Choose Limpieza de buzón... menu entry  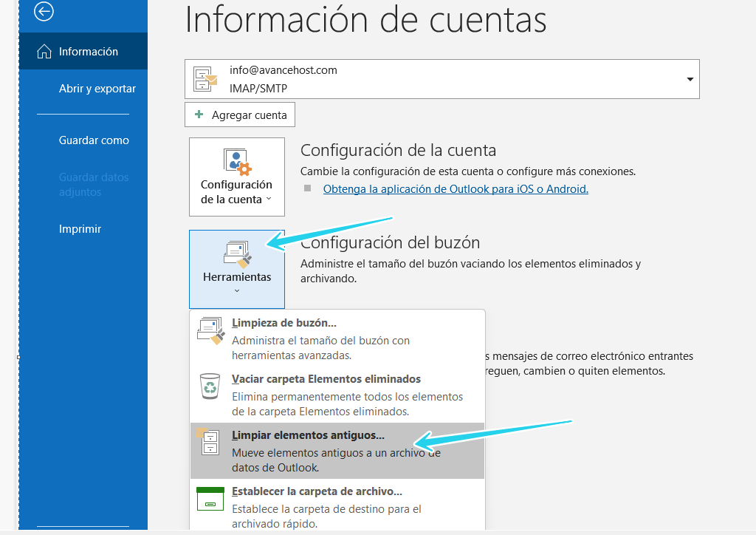(337, 338)
